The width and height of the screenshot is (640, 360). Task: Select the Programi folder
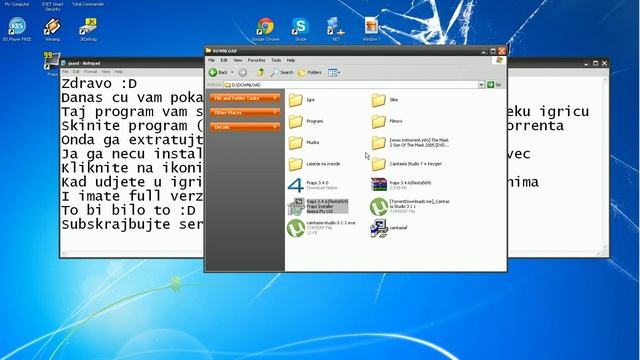tap(306, 121)
